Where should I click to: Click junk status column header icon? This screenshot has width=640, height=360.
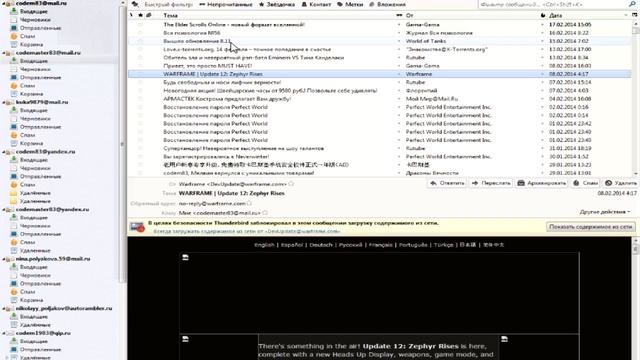543,15
